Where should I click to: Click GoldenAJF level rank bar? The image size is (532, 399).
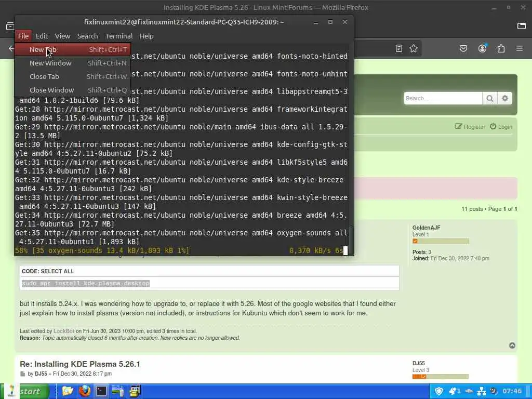click(x=441, y=241)
